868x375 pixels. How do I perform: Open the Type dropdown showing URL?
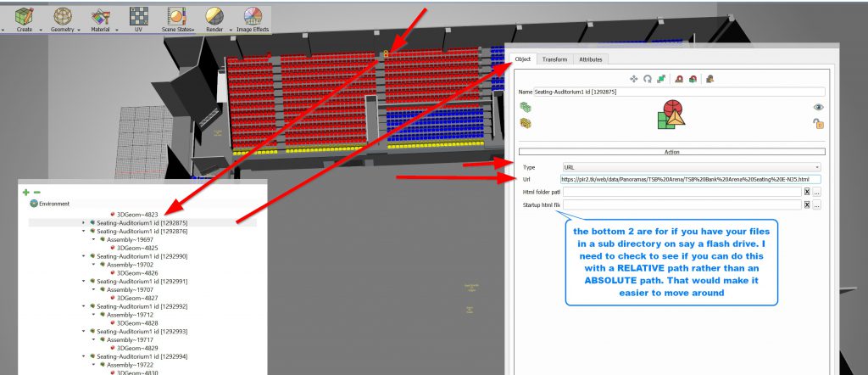pos(691,167)
